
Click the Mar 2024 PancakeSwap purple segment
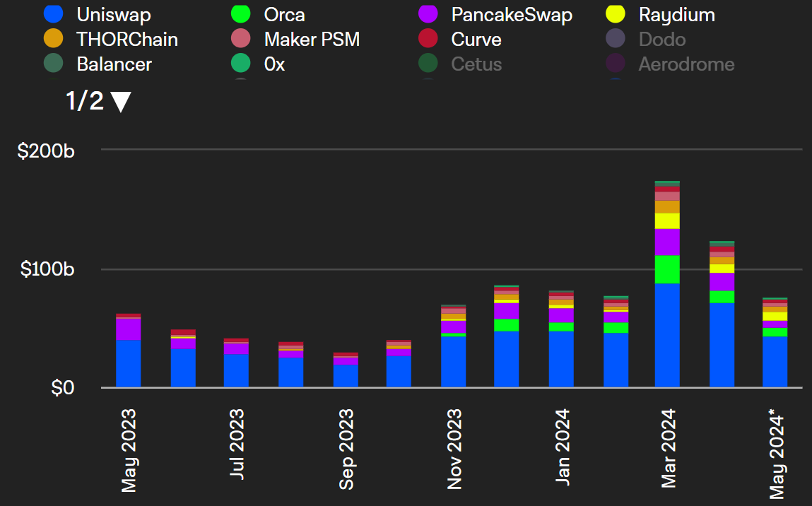point(667,242)
